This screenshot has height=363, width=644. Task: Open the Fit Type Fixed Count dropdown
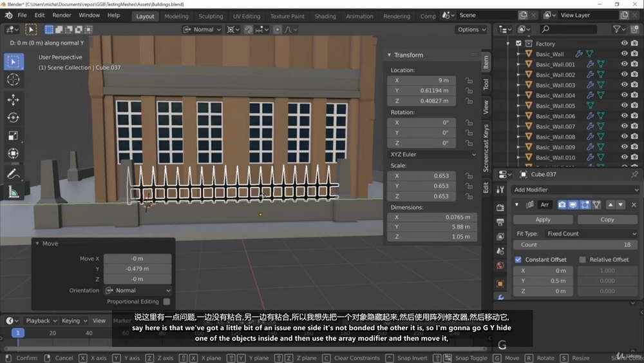pos(591,233)
